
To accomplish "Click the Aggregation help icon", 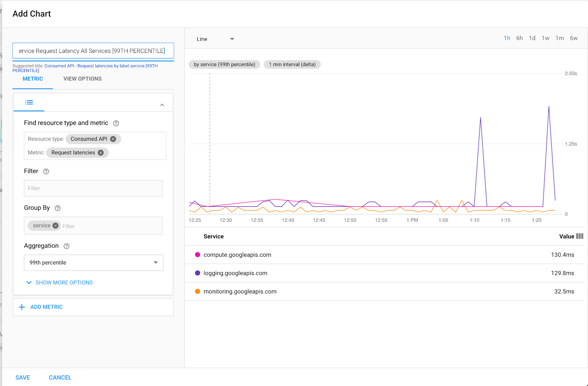I will click(x=66, y=246).
